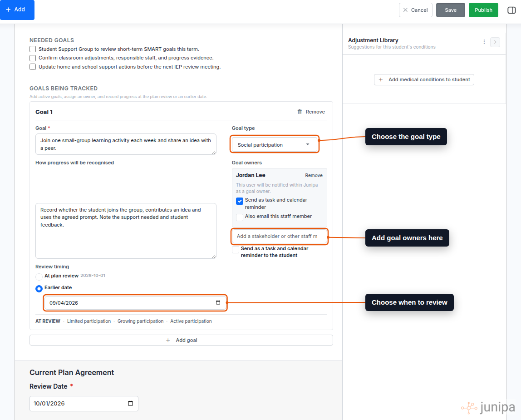Click the earlier date field 09/04/2026
Viewport: 521px width, 420px height.
tap(135, 302)
